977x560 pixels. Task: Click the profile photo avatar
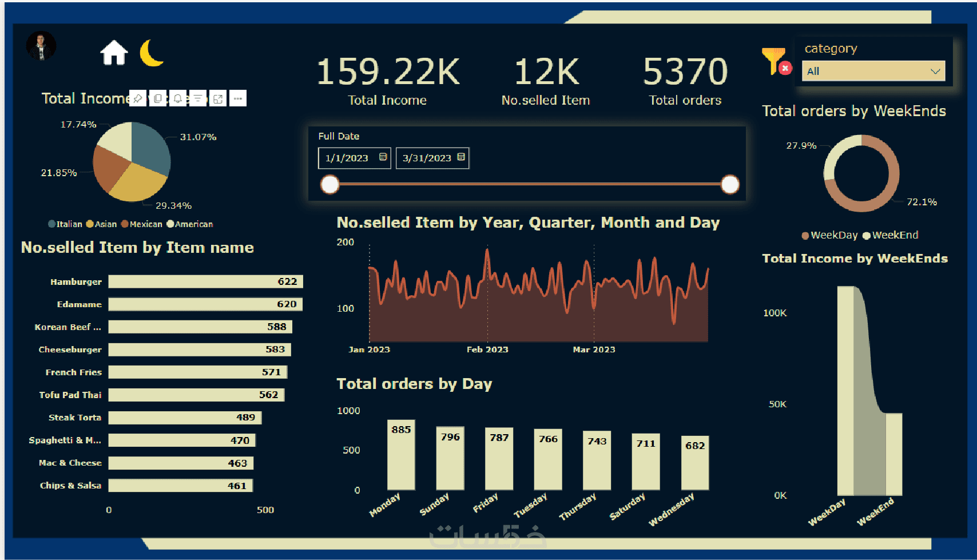[x=41, y=46]
